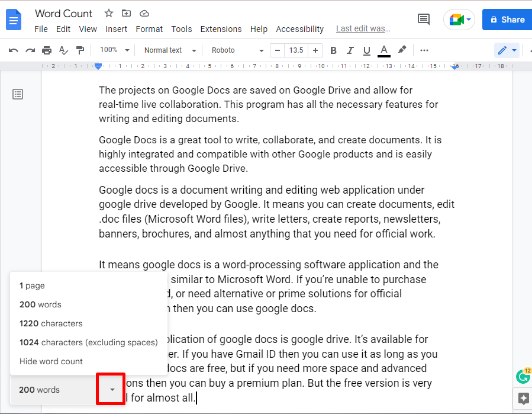Open the Accessibility menu

coord(299,29)
